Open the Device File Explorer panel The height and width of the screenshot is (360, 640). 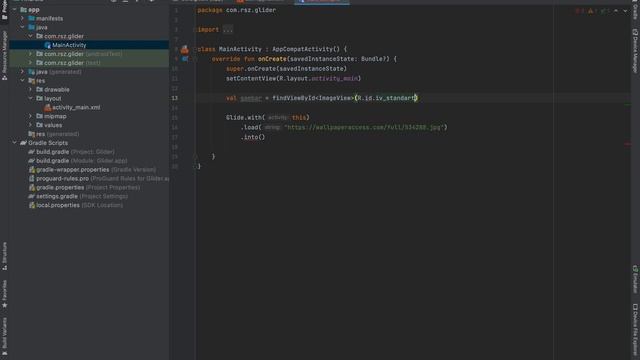(x=635, y=331)
